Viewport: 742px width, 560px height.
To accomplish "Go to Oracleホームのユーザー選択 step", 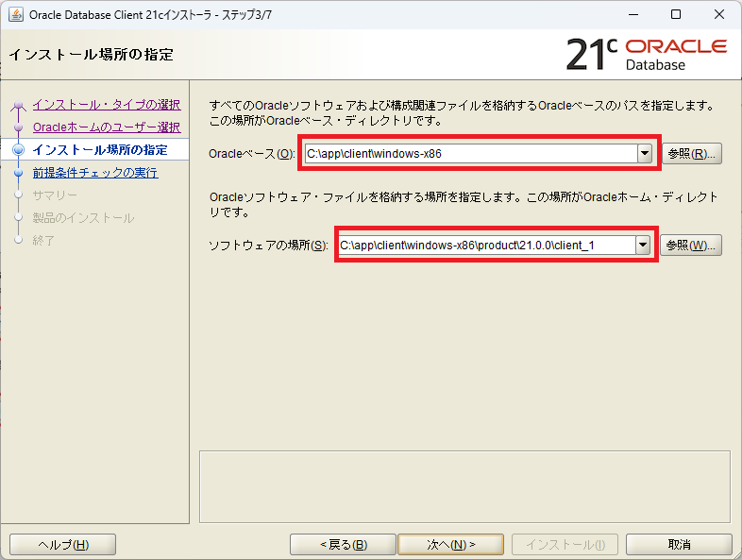I will pos(107,127).
